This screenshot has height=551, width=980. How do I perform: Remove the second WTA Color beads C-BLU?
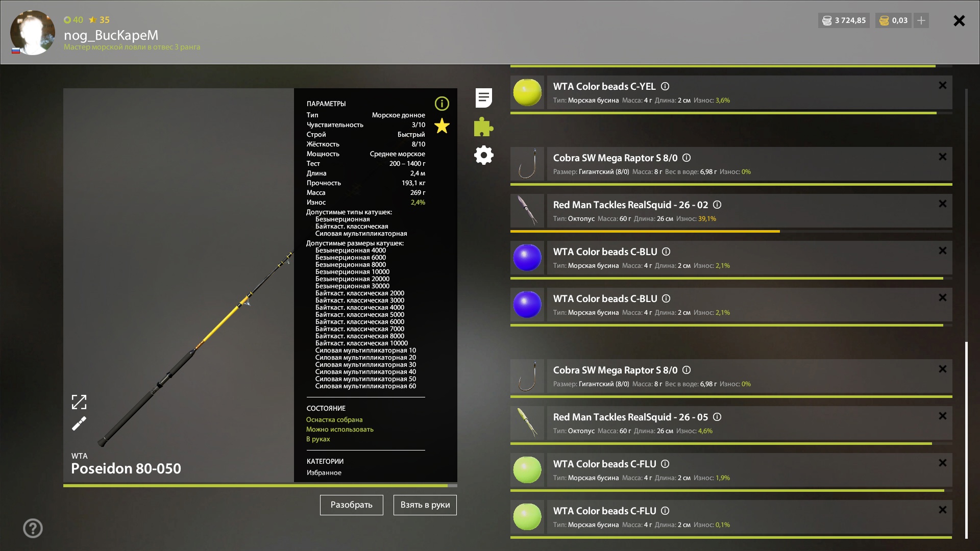[943, 297]
